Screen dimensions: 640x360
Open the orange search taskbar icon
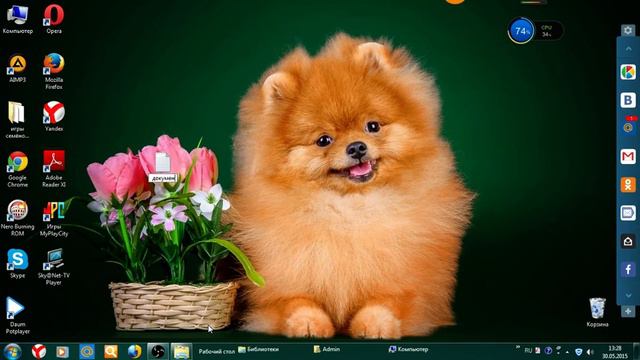111,351
